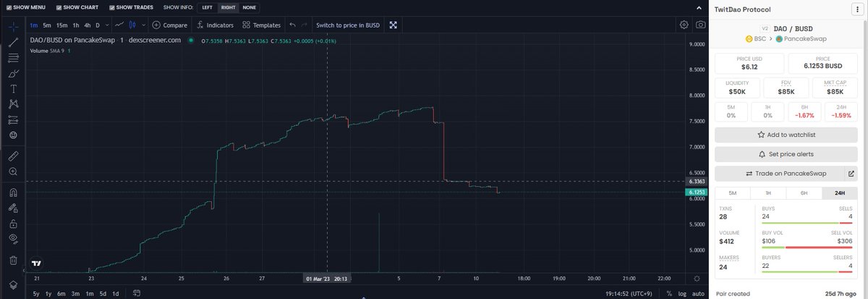The height and width of the screenshot is (299, 868).
Task: Open the Fibonacci/horizontal lines tool
Action: (x=13, y=58)
